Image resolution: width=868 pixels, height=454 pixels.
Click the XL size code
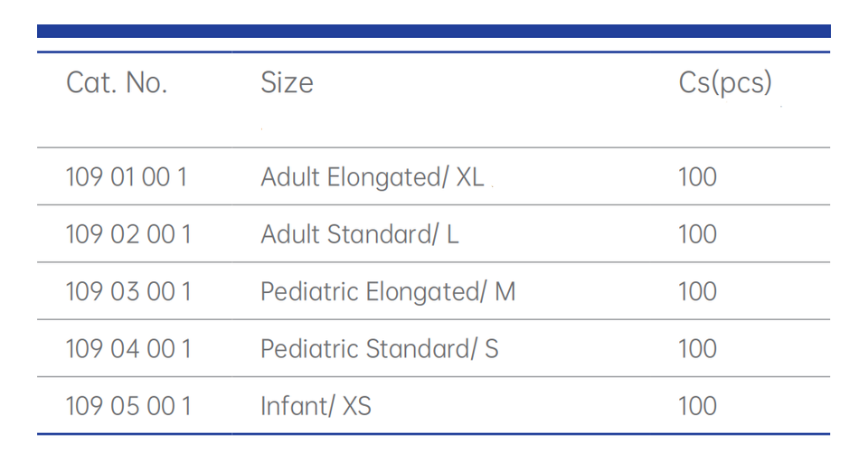[469, 177]
